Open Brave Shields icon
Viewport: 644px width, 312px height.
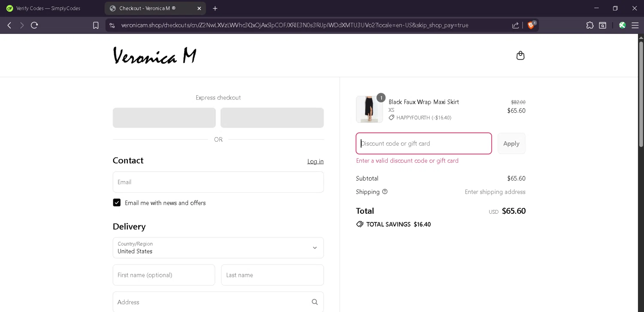(x=531, y=25)
